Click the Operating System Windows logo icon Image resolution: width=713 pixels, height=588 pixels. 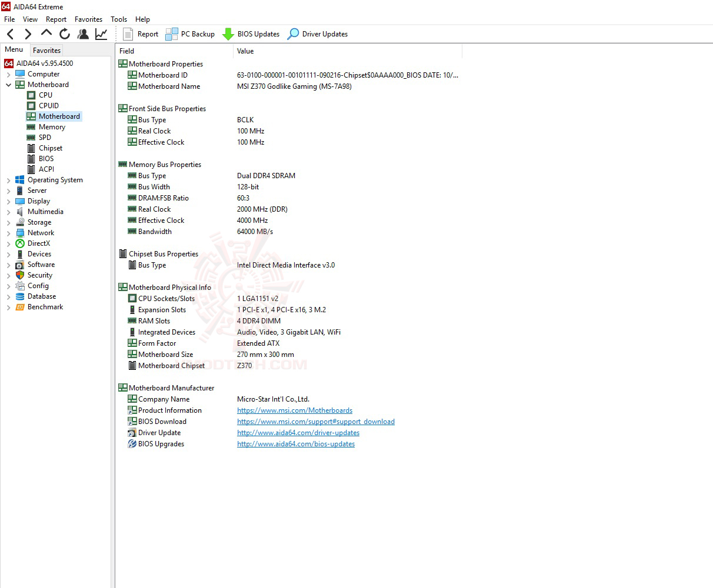(20, 180)
